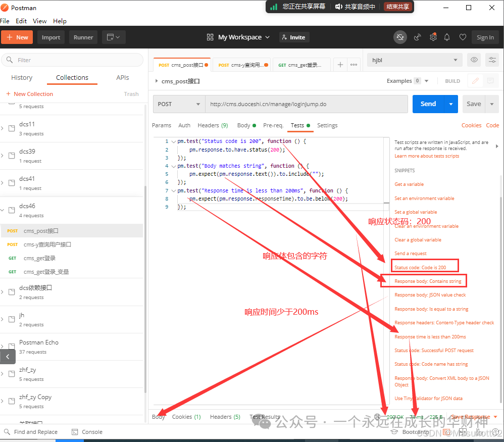Open manage environments sliders icon

pyautogui.click(x=492, y=60)
